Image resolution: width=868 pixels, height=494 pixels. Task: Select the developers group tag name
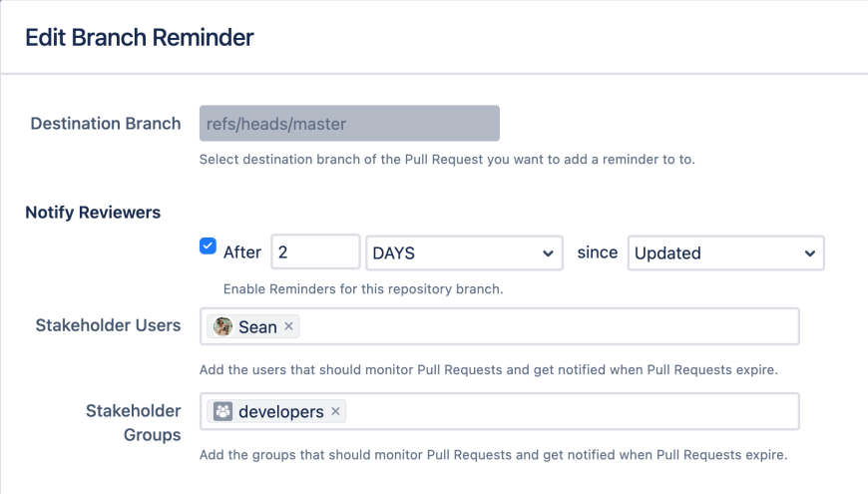280,411
